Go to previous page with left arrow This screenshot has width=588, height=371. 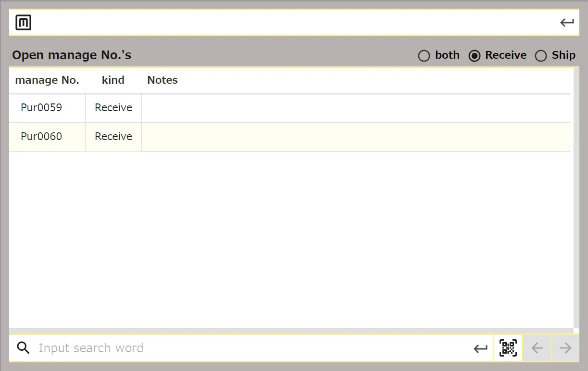(x=537, y=348)
